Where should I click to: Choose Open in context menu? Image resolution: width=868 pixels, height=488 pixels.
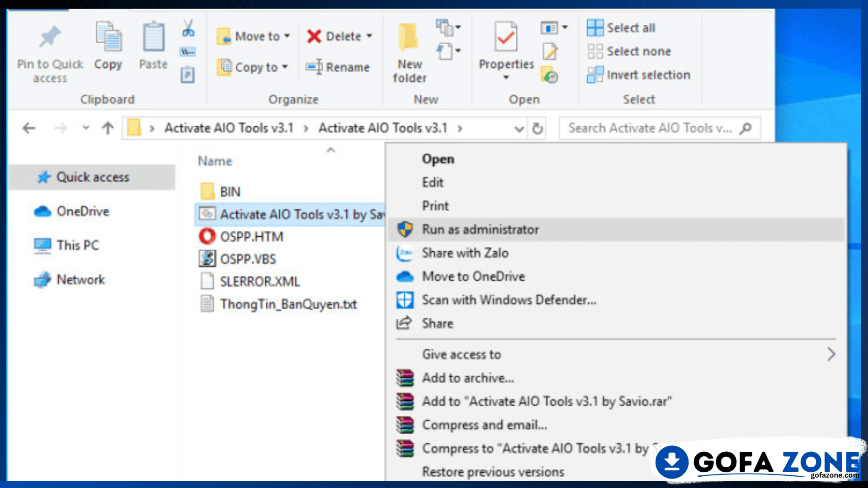pos(617,159)
